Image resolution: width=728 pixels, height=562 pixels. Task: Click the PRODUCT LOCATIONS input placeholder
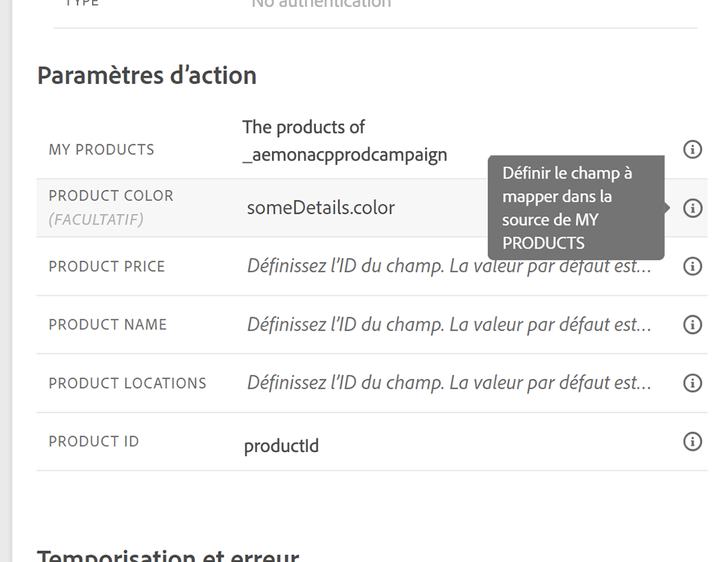tap(448, 383)
